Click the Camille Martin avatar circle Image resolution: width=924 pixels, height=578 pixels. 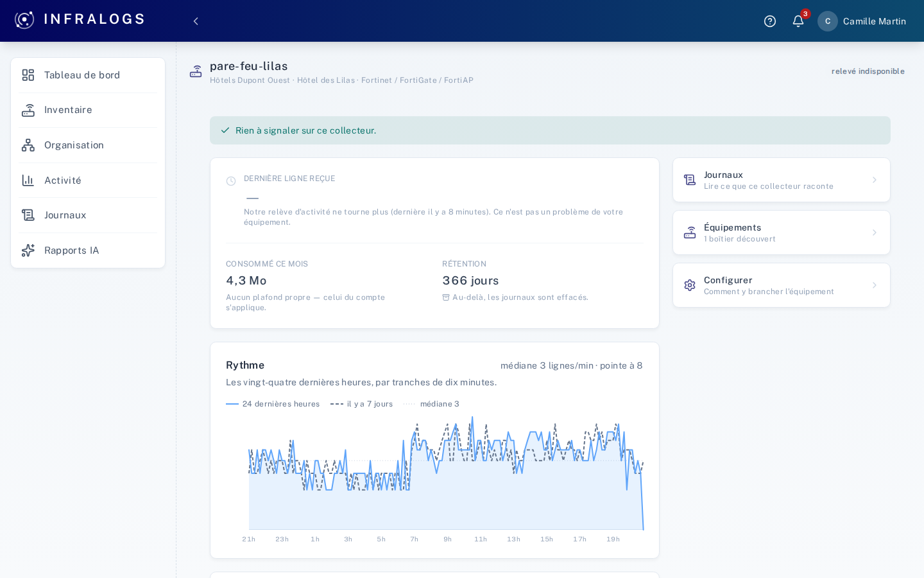(828, 21)
